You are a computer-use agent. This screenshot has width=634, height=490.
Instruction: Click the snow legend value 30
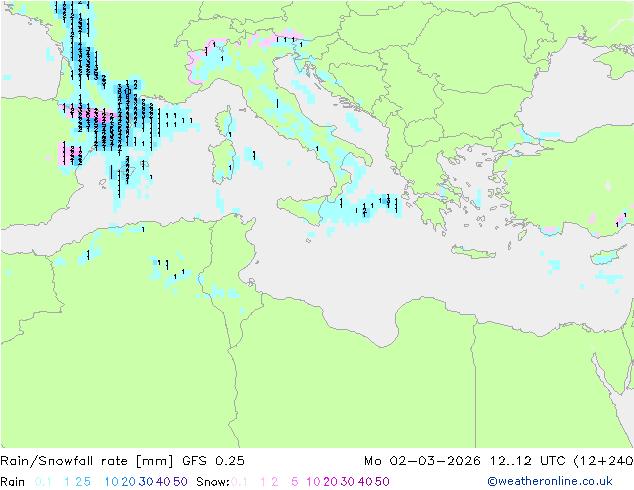(348, 482)
